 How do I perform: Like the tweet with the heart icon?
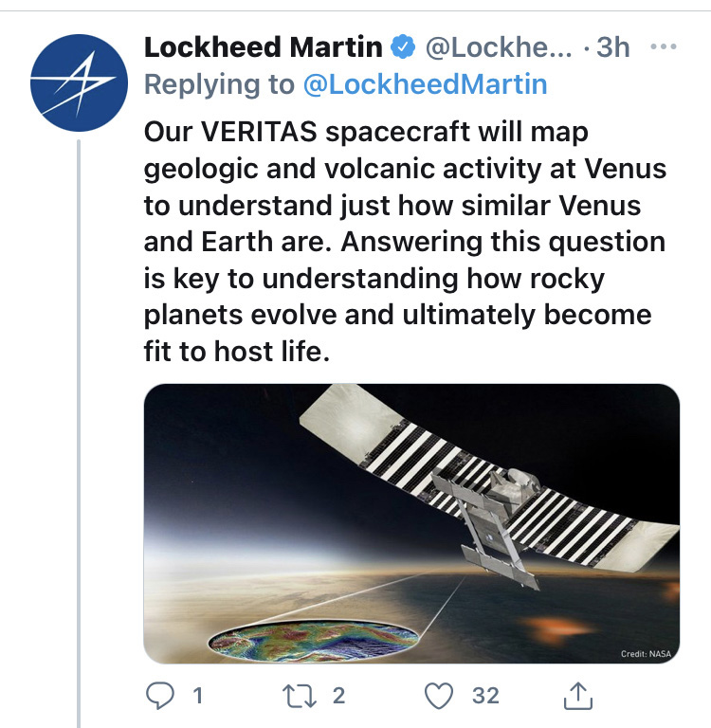click(439, 696)
